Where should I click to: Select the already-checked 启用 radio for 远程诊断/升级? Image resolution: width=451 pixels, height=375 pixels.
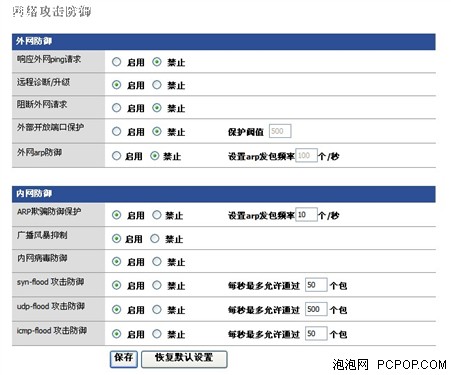[x=116, y=85]
